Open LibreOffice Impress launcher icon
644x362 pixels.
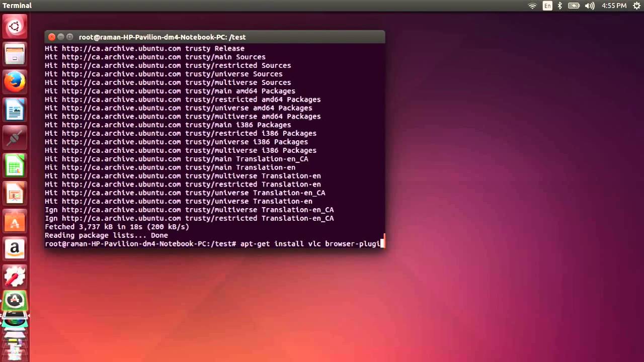pos(15,193)
